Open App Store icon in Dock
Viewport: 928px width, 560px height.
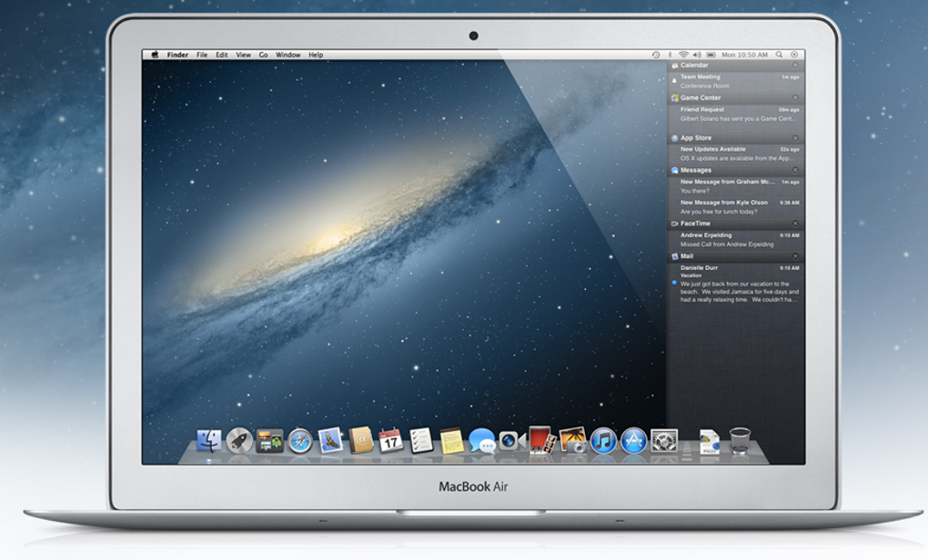pos(633,441)
